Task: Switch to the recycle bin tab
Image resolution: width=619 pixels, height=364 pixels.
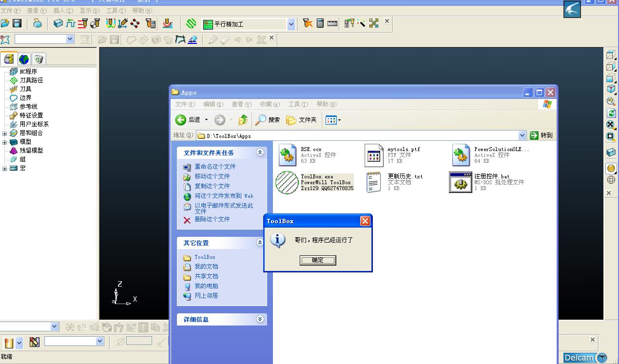Action: tap(39, 59)
